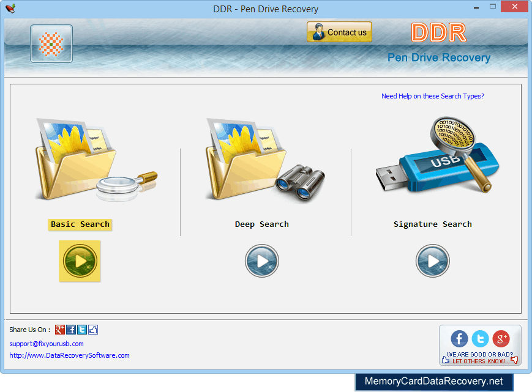Click the Signature Search label
This screenshot has width=532, height=392.
click(433, 224)
